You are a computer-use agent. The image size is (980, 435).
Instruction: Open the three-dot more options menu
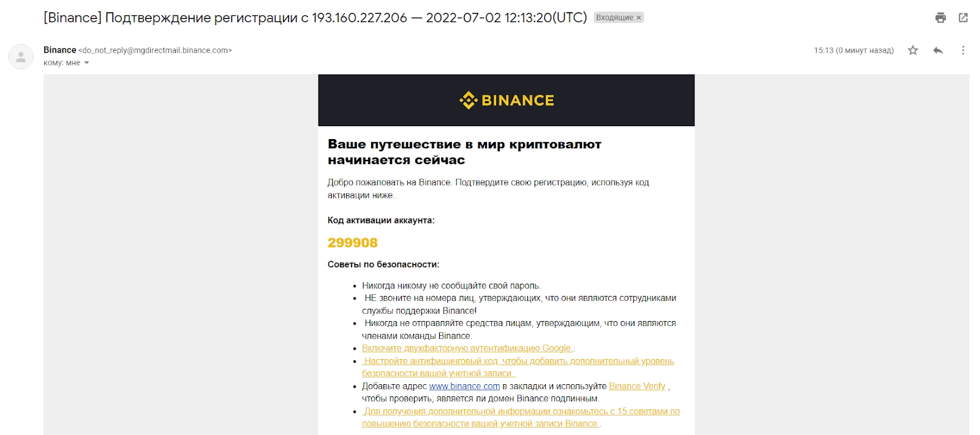963,50
